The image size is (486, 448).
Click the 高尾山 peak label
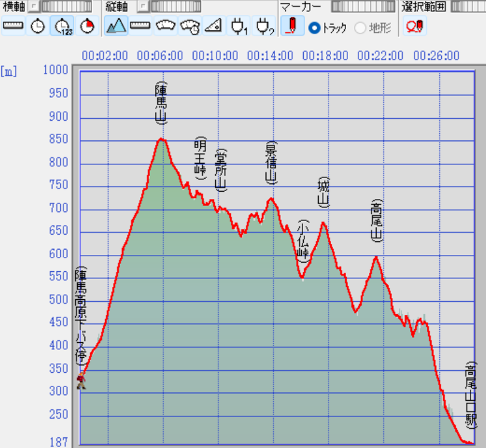click(377, 220)
